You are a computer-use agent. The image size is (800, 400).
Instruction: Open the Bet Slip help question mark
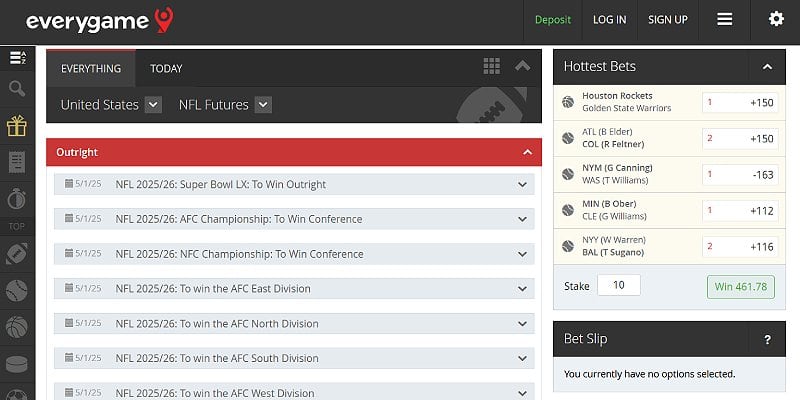[x=767, y=340]
